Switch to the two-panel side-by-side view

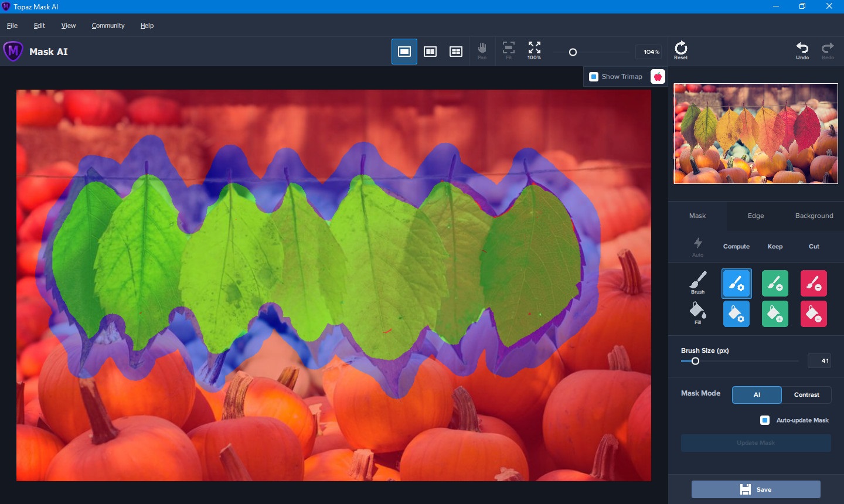pyautogui.click(x=430, y=52)
